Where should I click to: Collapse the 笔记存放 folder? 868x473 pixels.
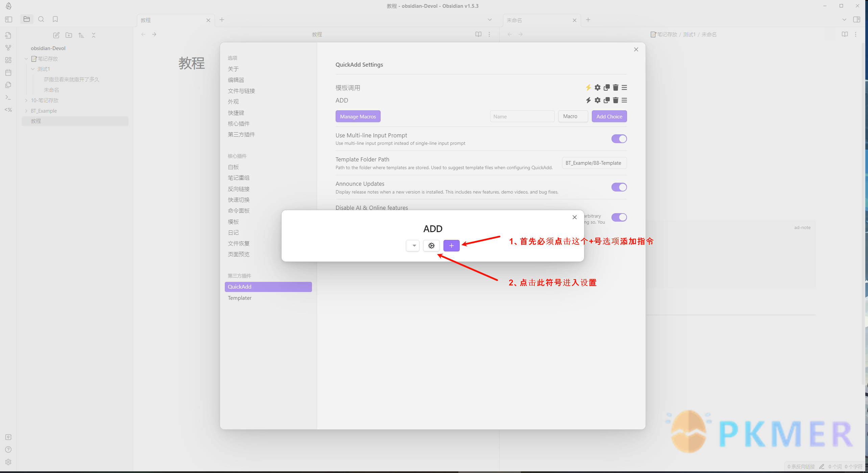tap(26, 59)
